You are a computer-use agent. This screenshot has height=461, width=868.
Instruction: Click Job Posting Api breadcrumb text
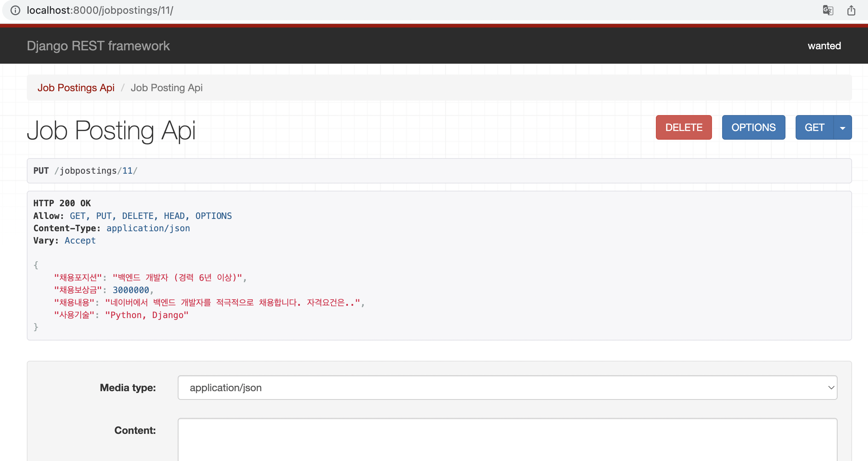[167, 88]
